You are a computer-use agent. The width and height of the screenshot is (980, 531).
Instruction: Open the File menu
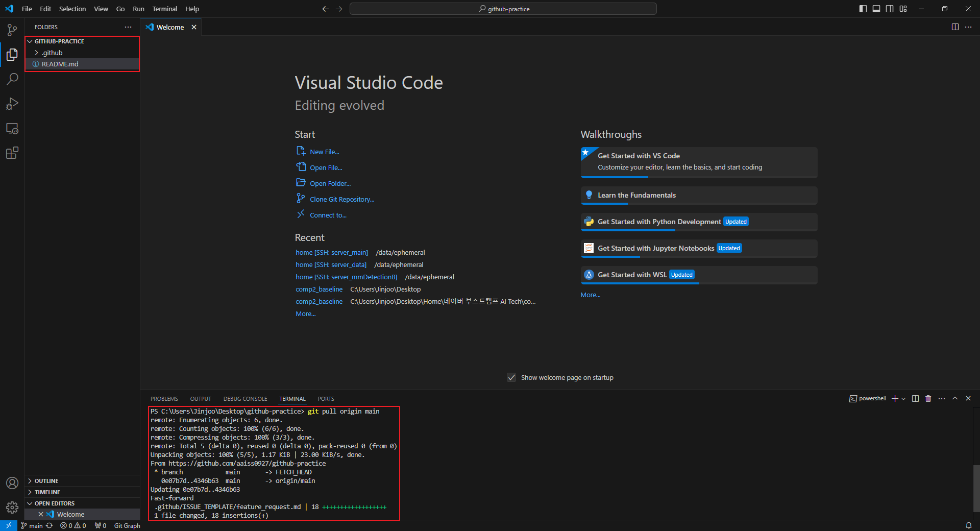27,9
